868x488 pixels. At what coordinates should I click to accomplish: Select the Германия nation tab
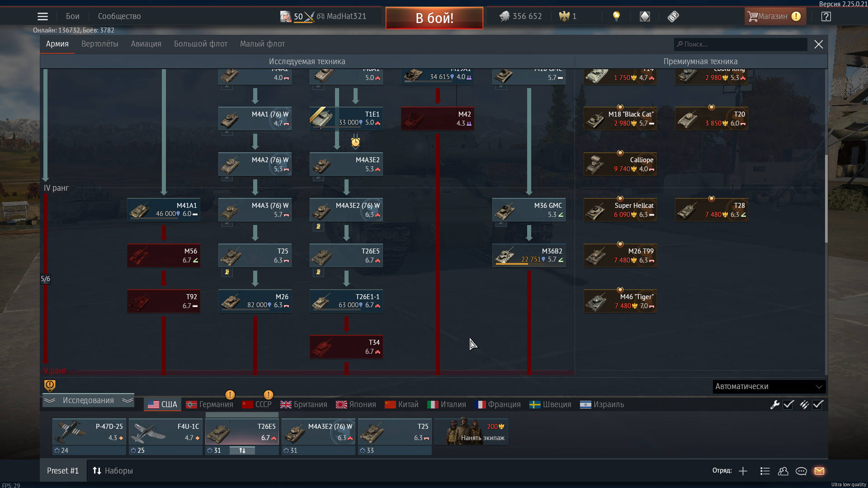[210, 404]
